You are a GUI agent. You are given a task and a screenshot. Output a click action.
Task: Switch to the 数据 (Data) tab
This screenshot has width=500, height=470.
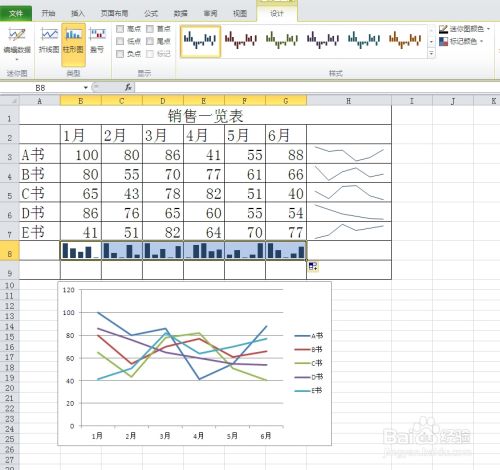181,13
